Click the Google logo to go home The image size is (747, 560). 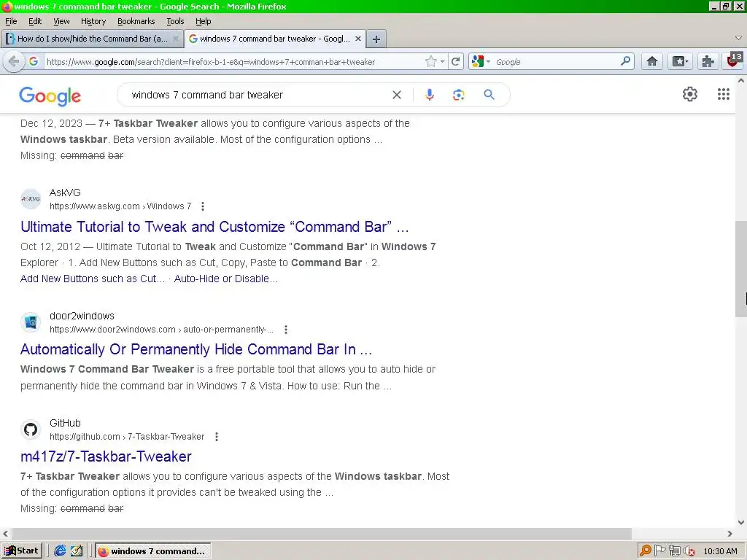click(x=50, y=96)
